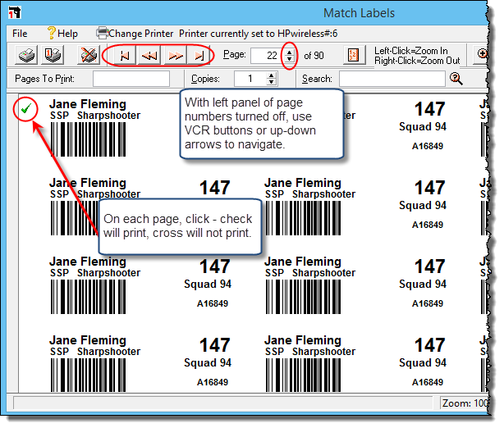Screen dimensions: 504x428
Task: Click the 'Printer currently set to HPwireless#:6' text
Action: (258, 34)
